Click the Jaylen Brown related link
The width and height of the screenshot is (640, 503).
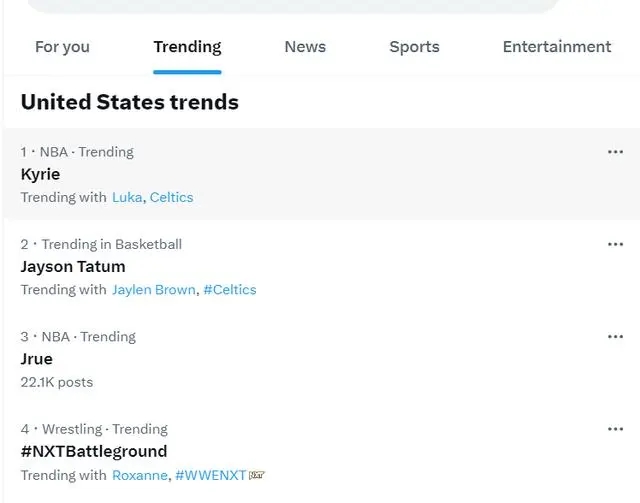click(x=154, y=289)
